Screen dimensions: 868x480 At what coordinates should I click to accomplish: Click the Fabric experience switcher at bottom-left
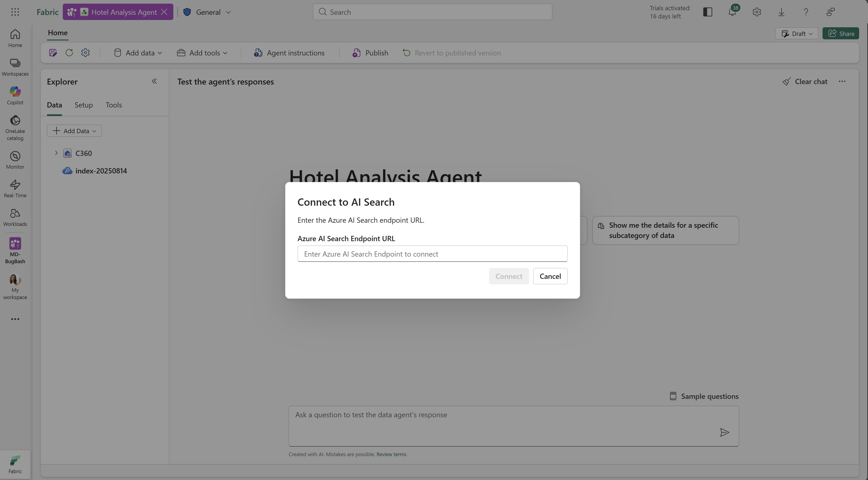coord(15,465)
